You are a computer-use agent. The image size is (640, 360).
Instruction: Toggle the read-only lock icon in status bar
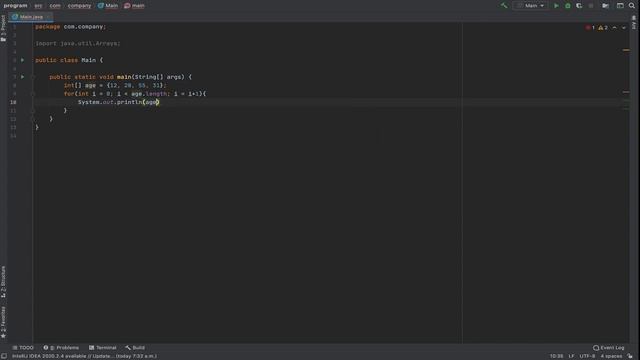tap(630, 356)
